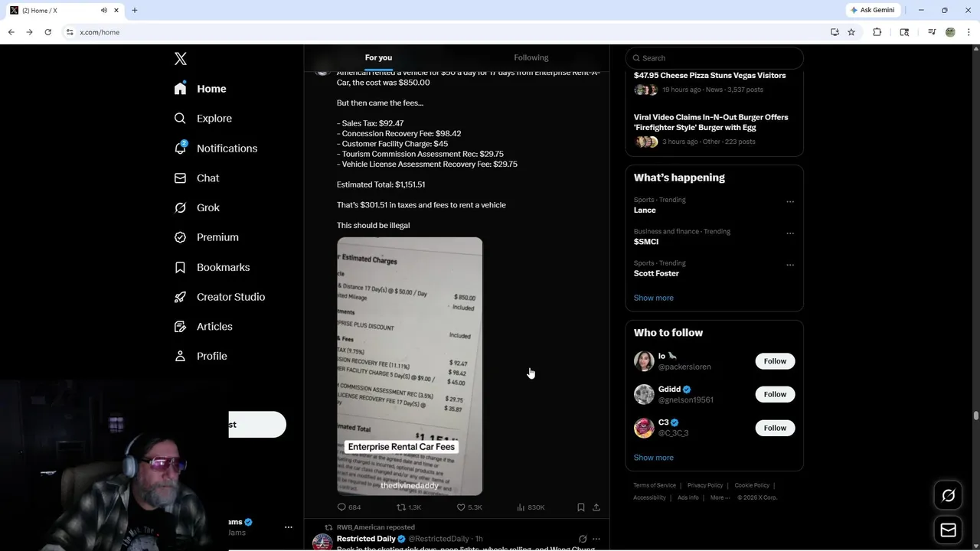Open Ads info footer link
This screenshot has width=980, height=551.
(688, 497)
